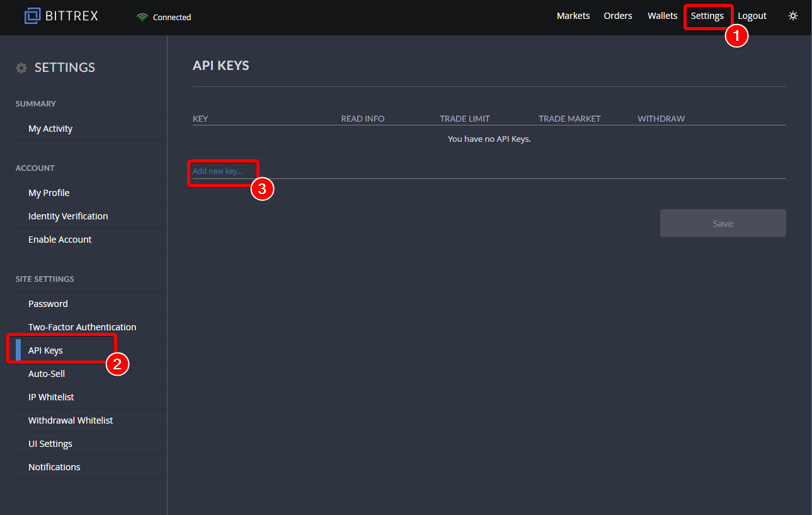Click the BITTREX brand name
Screen dimensions: 812x515
(x=72, y=16)
